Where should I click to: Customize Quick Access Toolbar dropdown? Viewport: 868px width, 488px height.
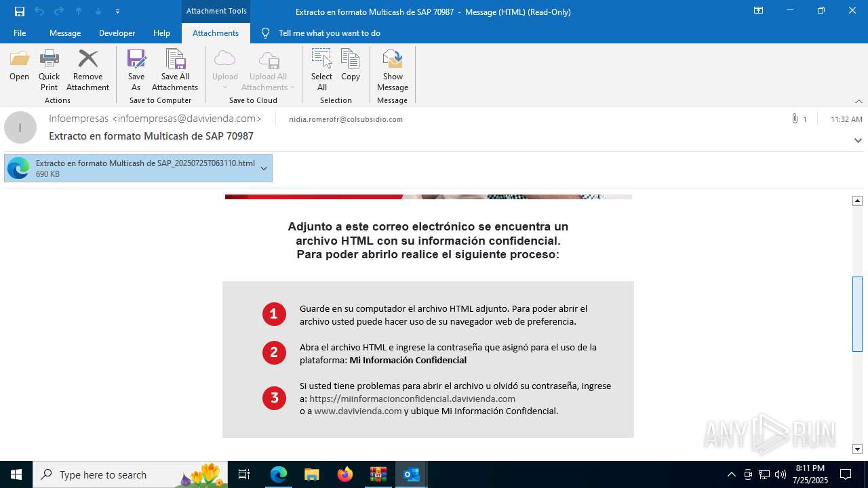118,12
